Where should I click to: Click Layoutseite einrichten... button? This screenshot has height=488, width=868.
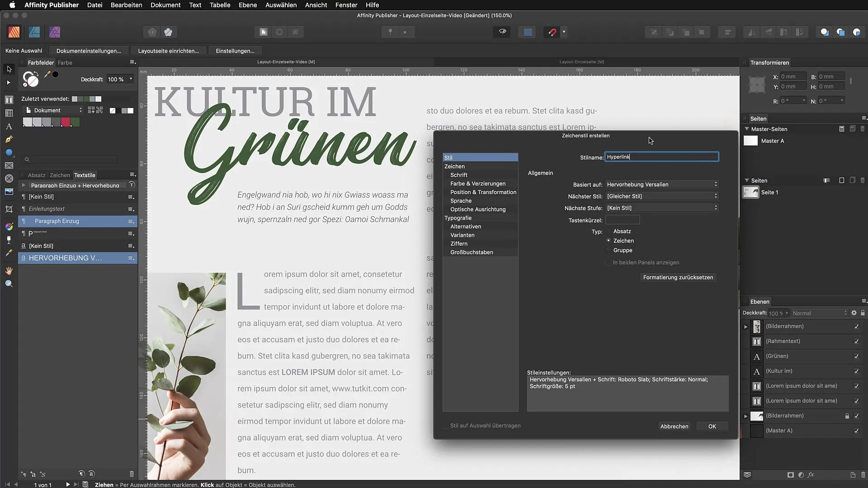(168, 51)
